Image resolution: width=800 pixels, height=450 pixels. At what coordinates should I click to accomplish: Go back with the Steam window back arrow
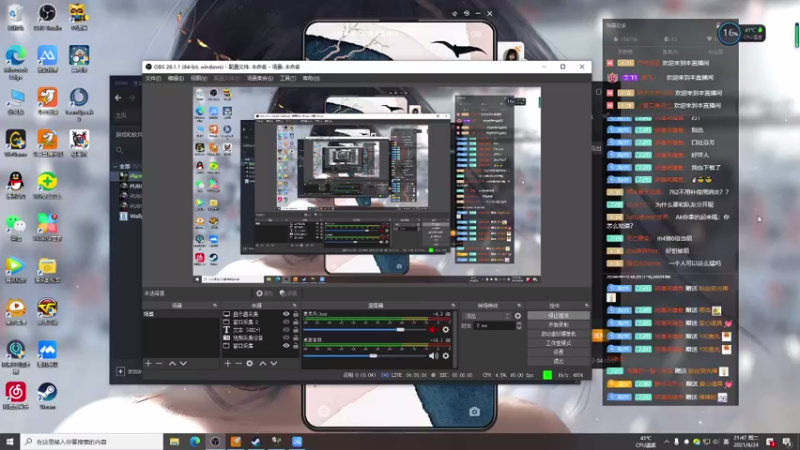(118, 97)
